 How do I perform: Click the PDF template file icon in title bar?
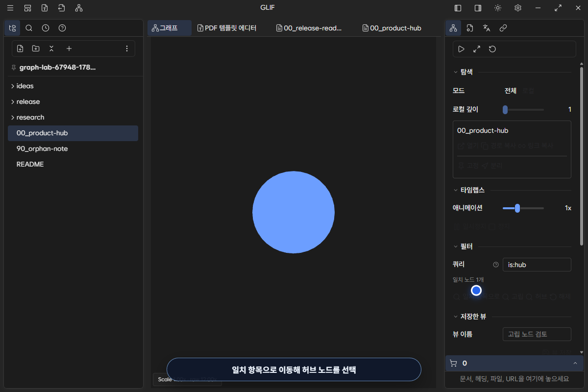(x=45, y=8)
